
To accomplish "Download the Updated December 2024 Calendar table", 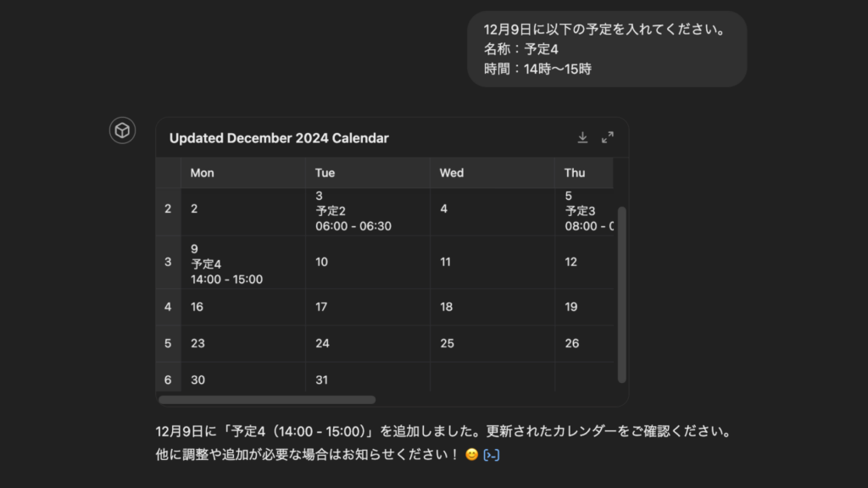I will (582, 137).
